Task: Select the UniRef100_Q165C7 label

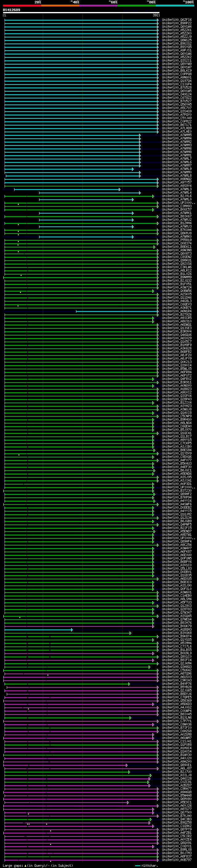Action: pos(177,342)
